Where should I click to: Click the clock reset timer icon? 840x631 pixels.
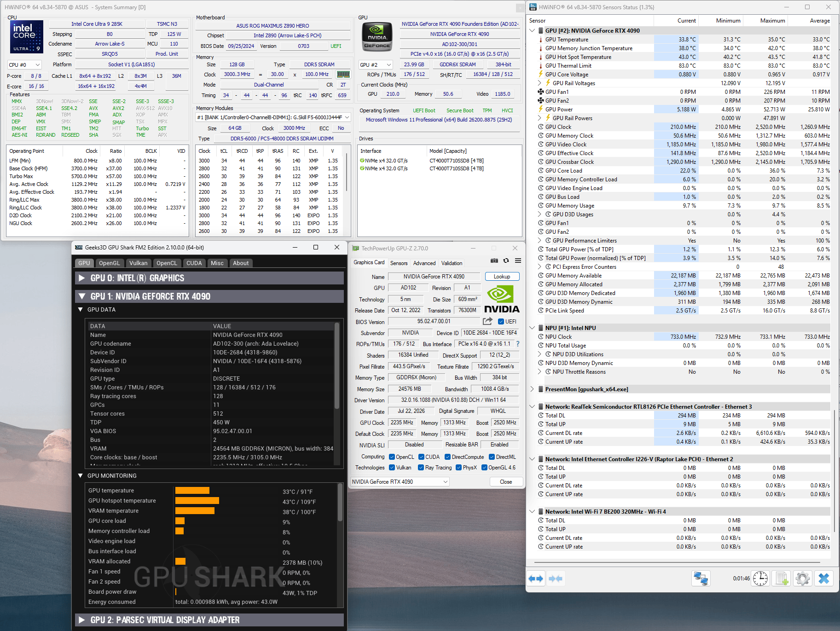point(760,579)
